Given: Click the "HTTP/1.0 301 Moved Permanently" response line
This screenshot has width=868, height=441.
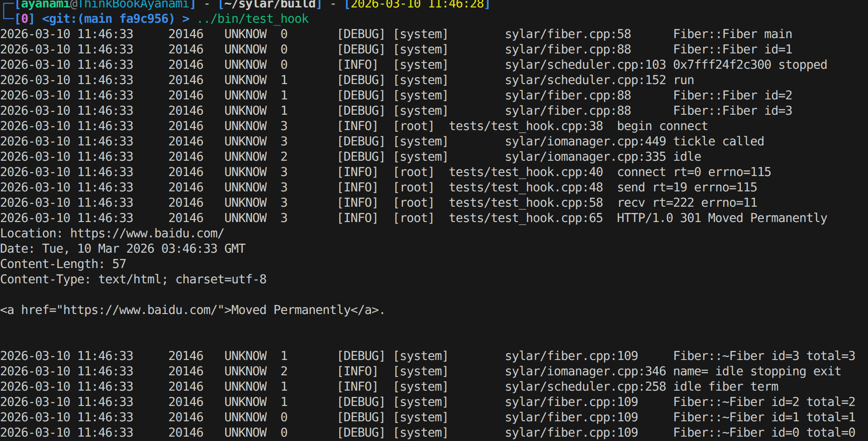Looking at the screenshot, I should [722, 218].
